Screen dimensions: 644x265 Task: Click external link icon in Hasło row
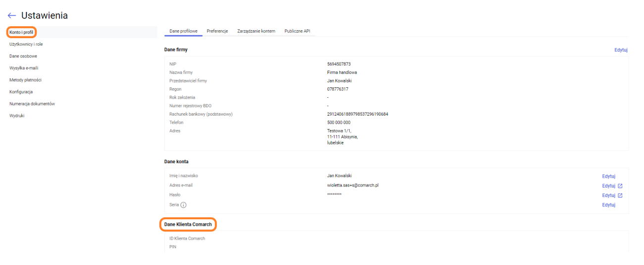click(620, 196)
